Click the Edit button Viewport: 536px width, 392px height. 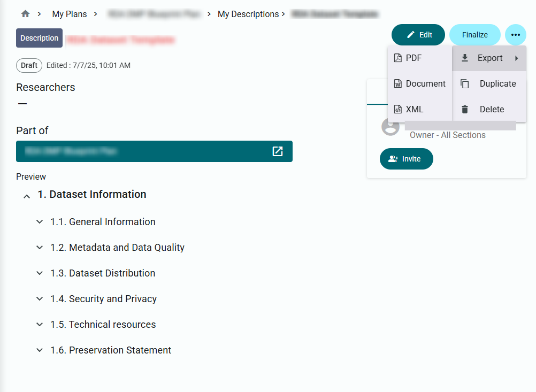(418, 35)
